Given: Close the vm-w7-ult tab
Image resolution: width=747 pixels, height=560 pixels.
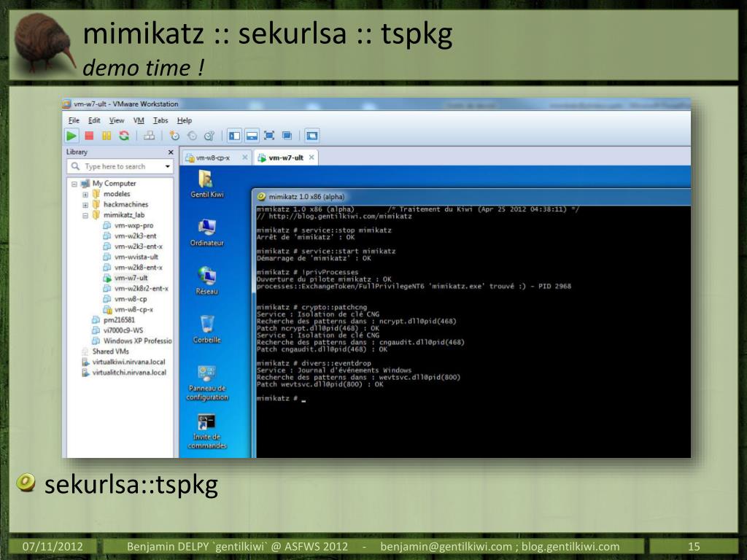Looking at the screenshot, I should [x=311, y=157].
